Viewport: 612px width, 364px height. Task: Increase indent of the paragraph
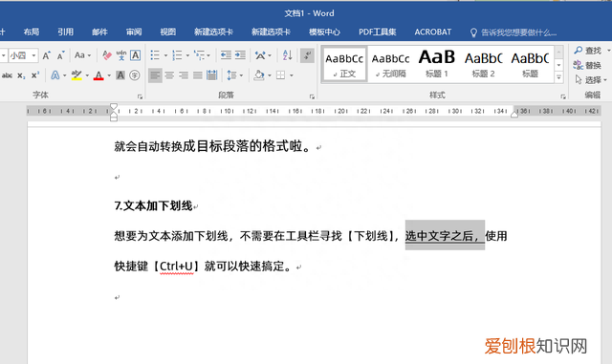pos(240,55)
